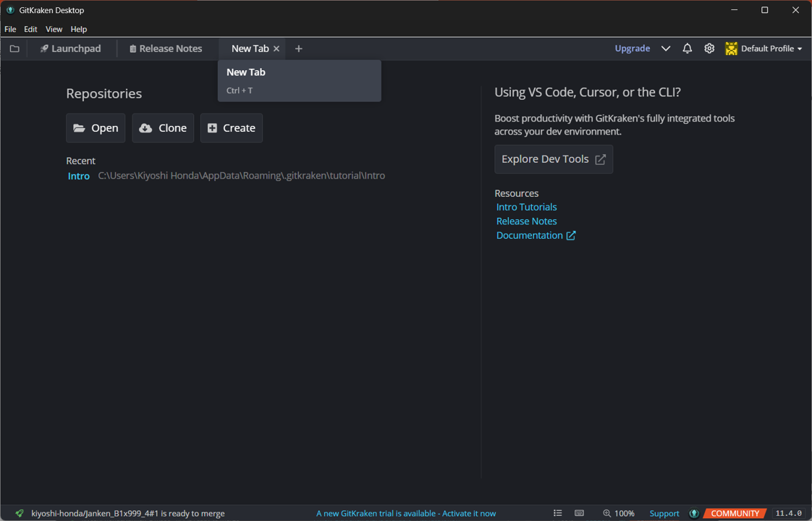Click the GitKraken logo icon in status bar
The width and height of the screenshot is (812, 521).
694,513
